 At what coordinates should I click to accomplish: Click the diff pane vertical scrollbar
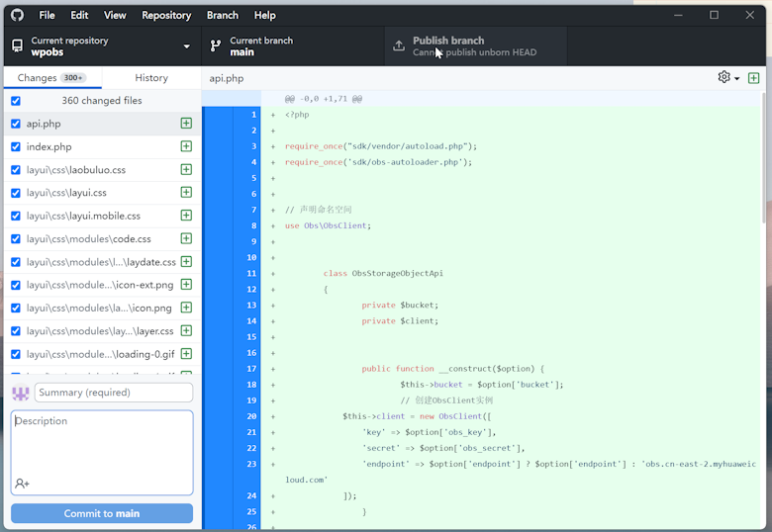point(764,157)
